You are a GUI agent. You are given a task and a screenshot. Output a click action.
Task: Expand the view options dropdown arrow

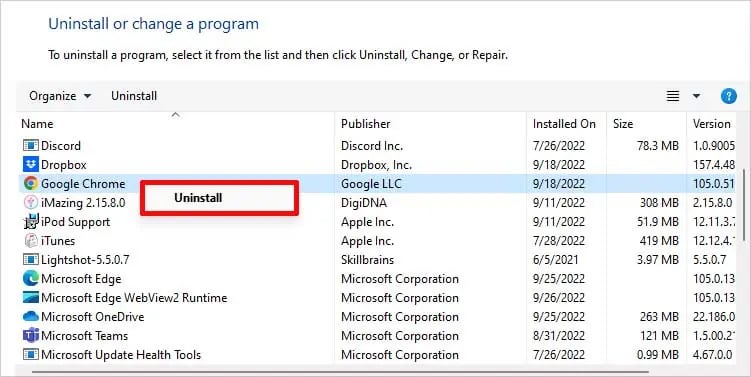[696, 96]
